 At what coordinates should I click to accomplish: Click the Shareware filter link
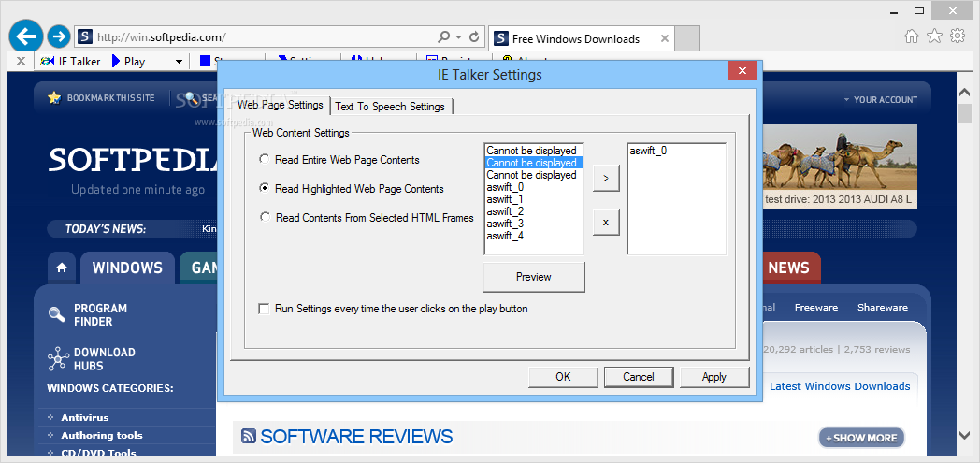point(883,308)
